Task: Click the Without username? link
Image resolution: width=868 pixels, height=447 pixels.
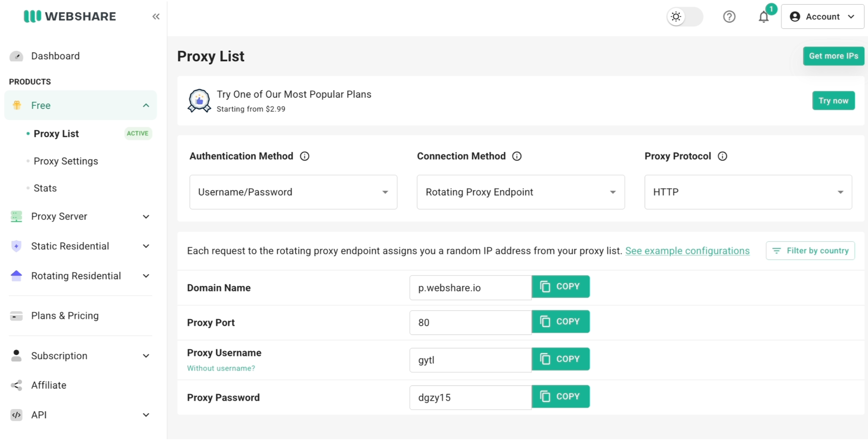Action: (x=221, y=368)
